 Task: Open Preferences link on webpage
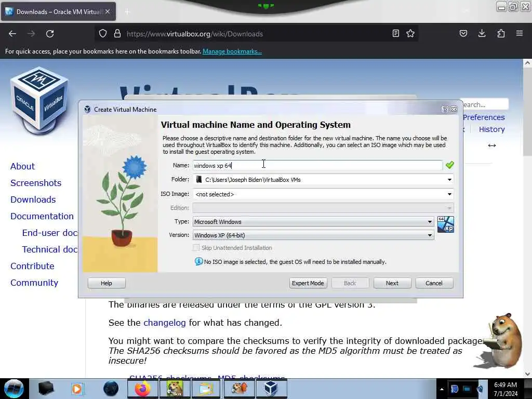[x=484, y=117]
